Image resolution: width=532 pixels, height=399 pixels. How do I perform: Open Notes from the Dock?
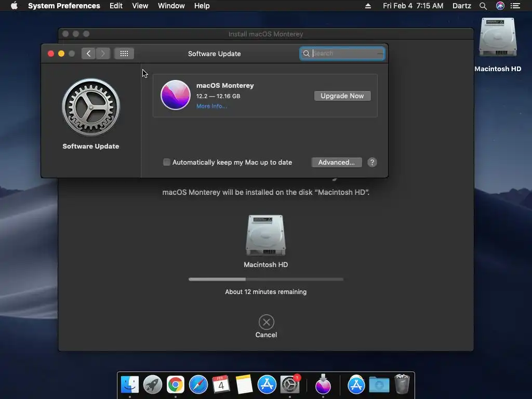pyautogui.click(x=244, y=384)
